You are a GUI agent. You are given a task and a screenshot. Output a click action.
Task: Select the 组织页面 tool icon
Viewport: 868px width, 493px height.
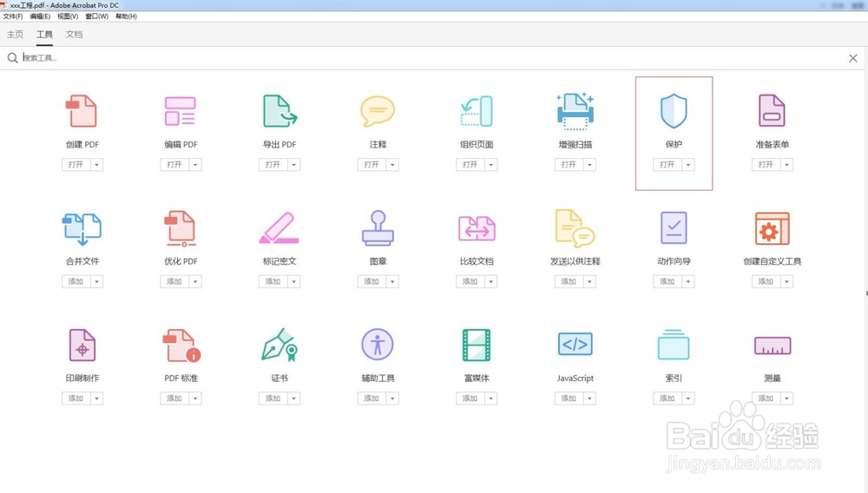click(x=477, y=111)
